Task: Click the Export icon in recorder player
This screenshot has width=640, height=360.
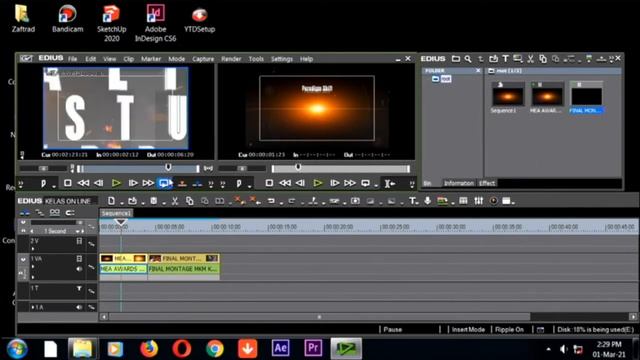Action: 365,183
